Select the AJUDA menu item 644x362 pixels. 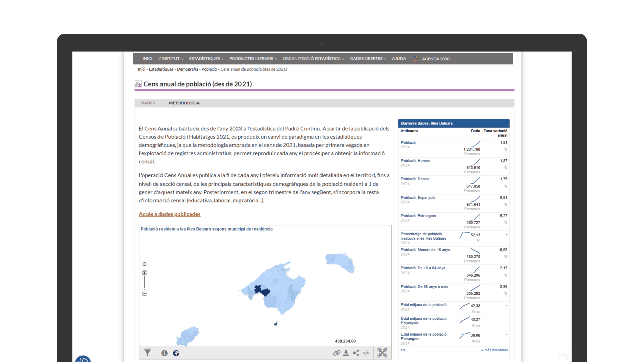click(x=399, y=59)
